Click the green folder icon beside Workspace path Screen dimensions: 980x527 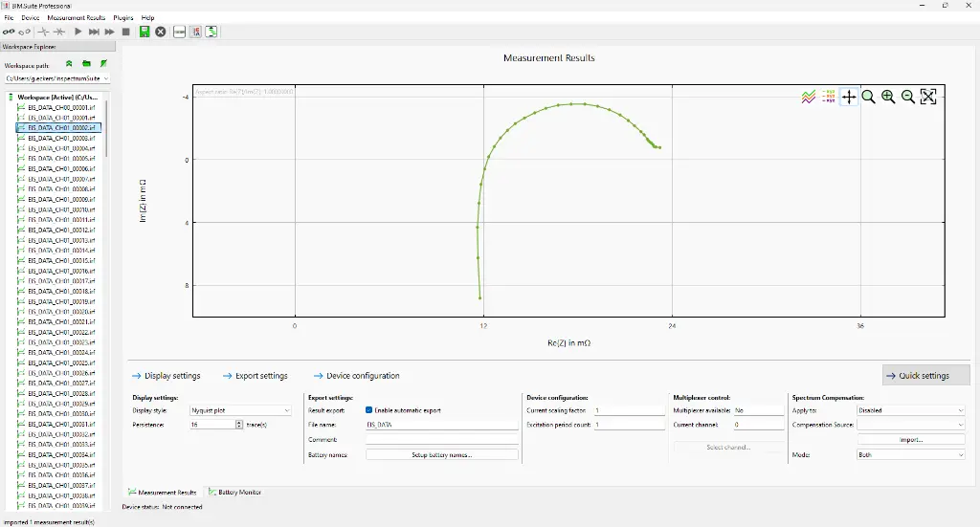point(86,63)
